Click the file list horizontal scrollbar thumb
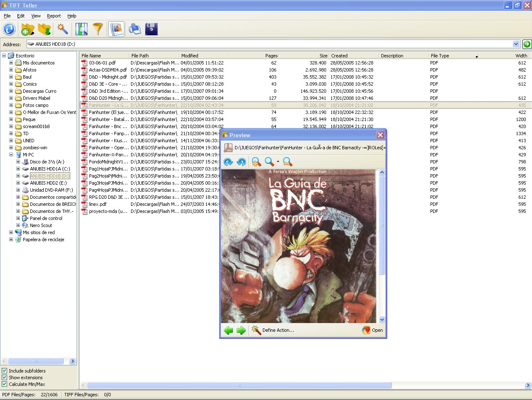 click(x=239, y=385)
